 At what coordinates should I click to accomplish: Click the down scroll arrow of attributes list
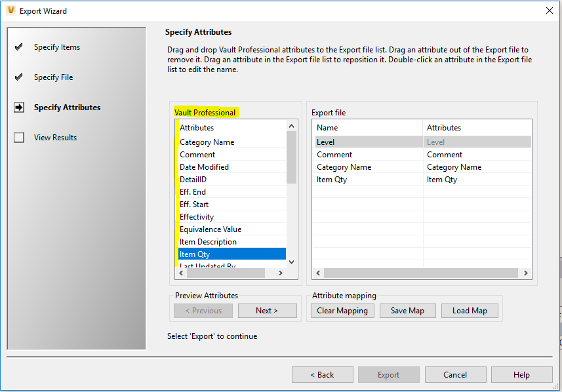click(291, 262)
